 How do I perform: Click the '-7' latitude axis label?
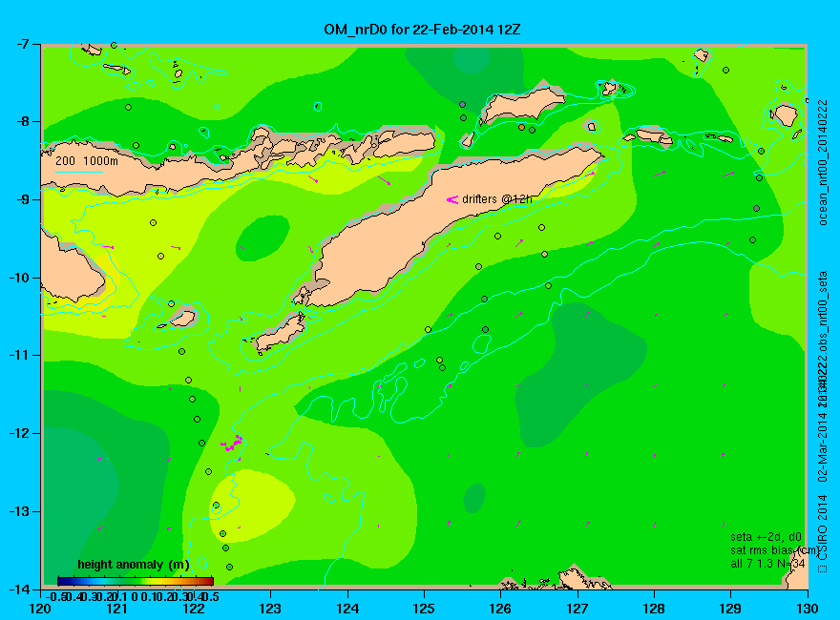(23, 44)
